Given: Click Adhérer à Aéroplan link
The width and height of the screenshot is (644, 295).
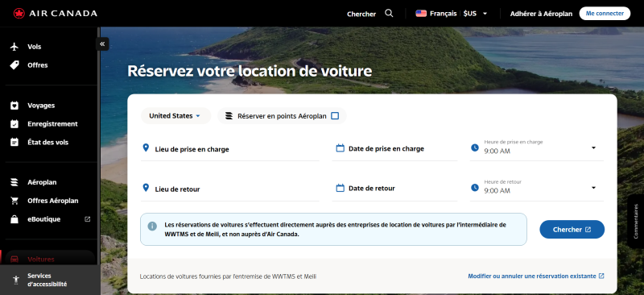Looking at the screenshot, I should pos(541,14).
